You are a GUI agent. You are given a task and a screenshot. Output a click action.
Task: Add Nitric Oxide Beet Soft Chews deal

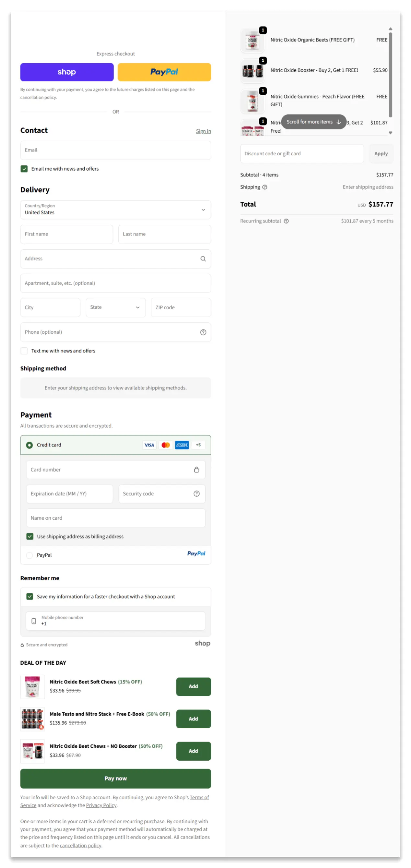coord(194,687)
